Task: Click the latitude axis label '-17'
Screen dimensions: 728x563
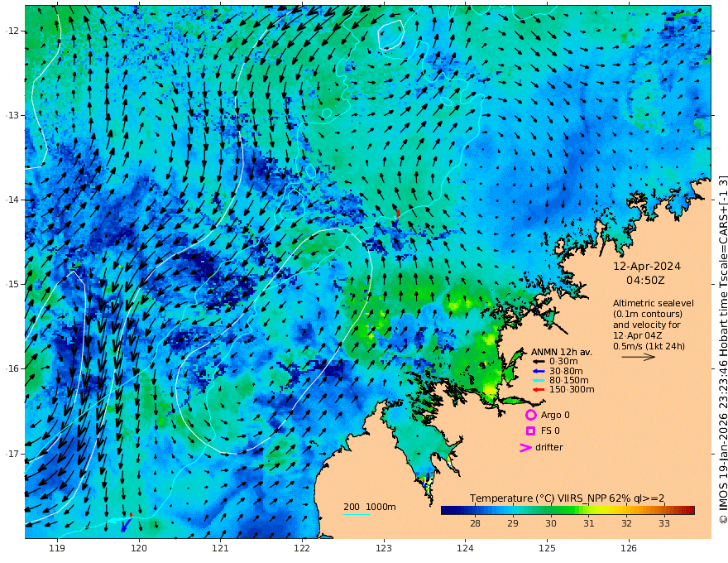Action: (12, 454)
